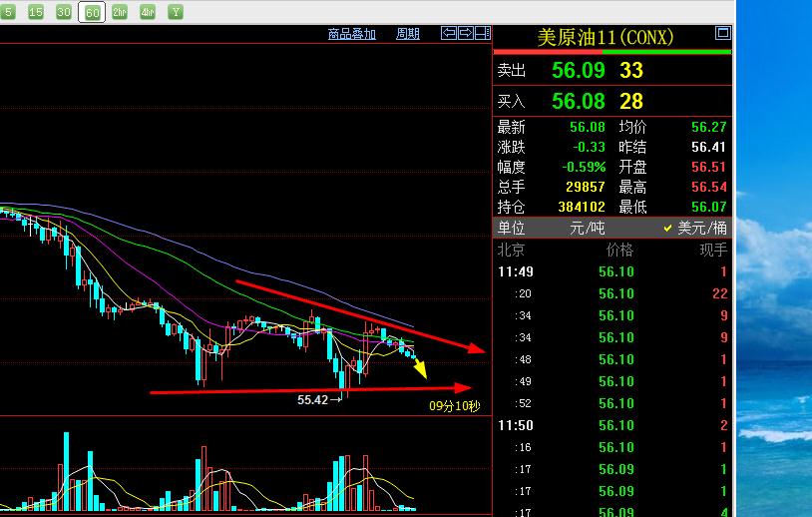Click the right arrow chart icon
Viewport: 812px width, 517px height.
466,33
